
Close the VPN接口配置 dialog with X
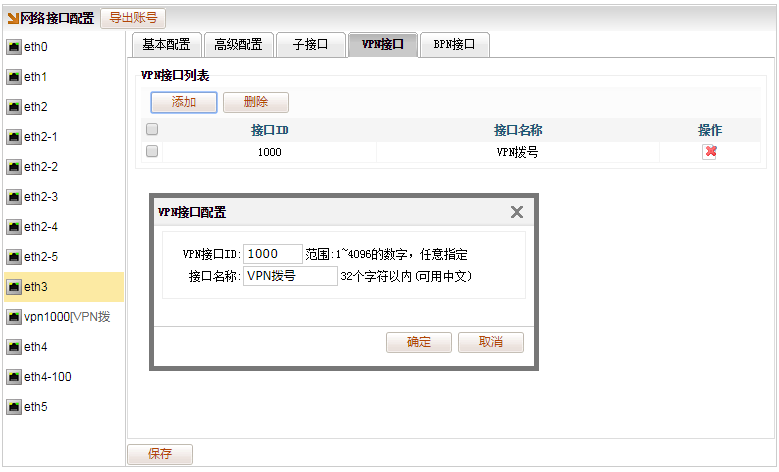tap(517, 212)
